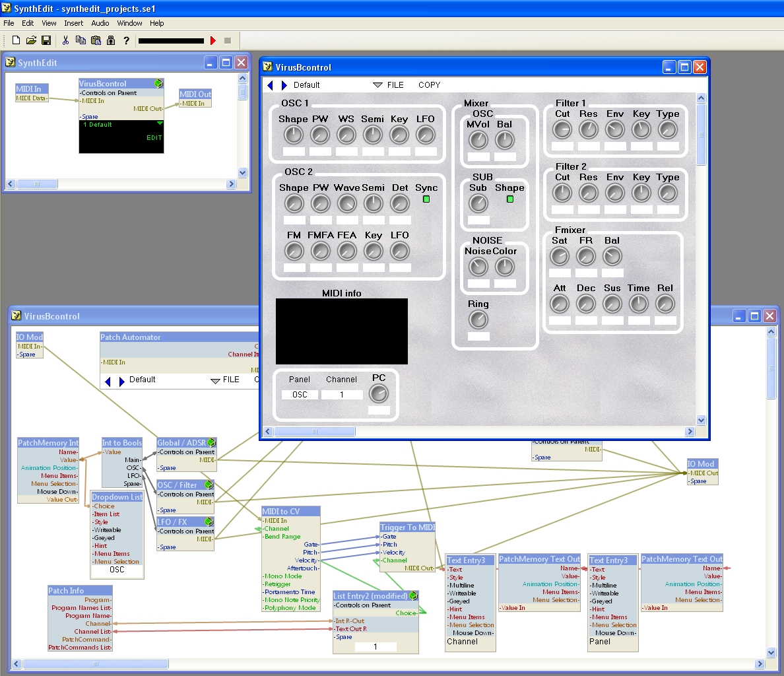Click the lock toolbar icon

(111, 40)
